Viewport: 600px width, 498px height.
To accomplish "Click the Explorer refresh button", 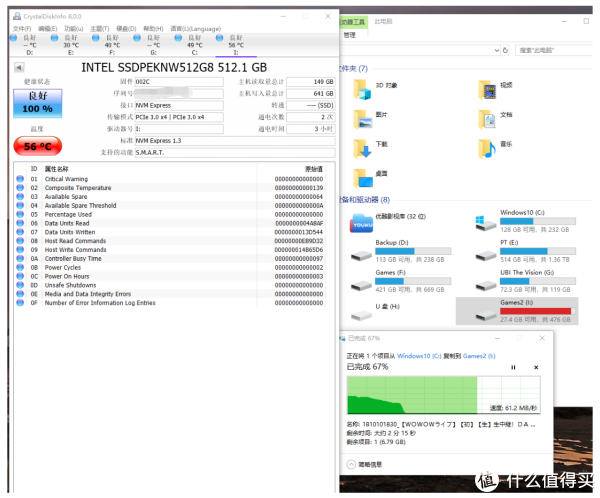I will 505,50.
